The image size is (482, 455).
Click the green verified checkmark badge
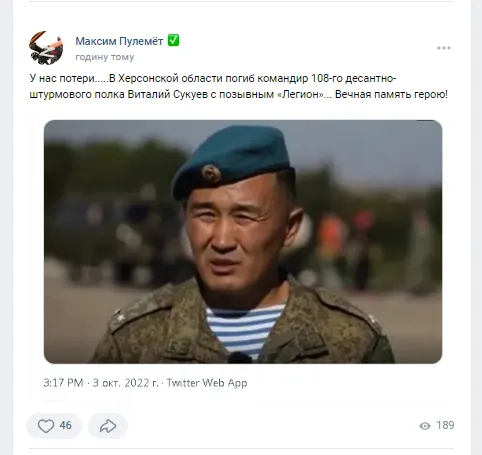pyautogui.click(x=173, y=40)
